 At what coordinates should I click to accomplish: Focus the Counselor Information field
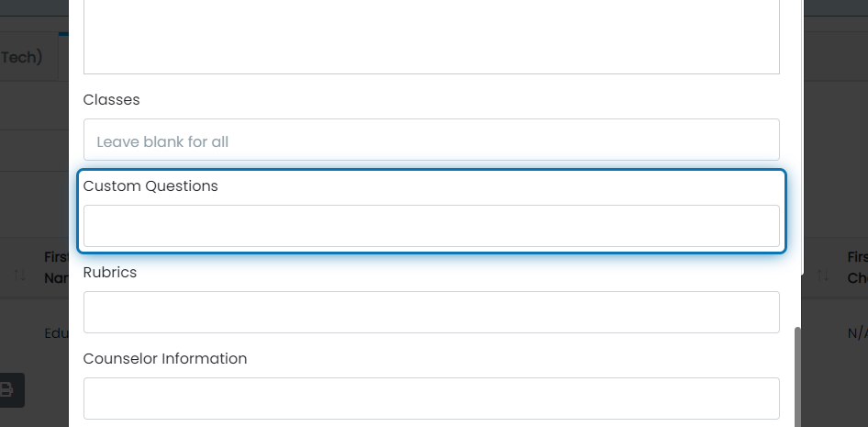[431, 399]
